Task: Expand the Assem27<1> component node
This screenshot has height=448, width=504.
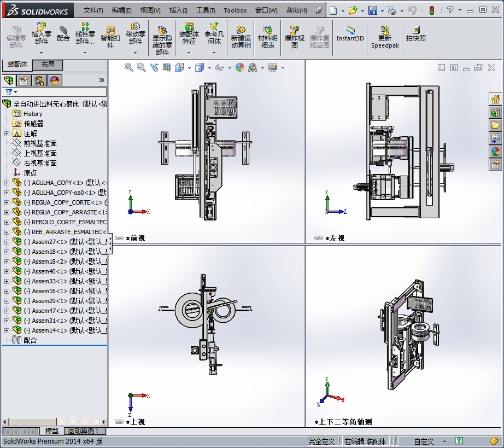Action: coord(7,242)
